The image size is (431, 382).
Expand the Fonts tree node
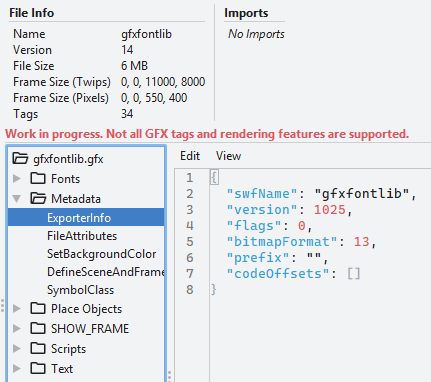(17, 179)
